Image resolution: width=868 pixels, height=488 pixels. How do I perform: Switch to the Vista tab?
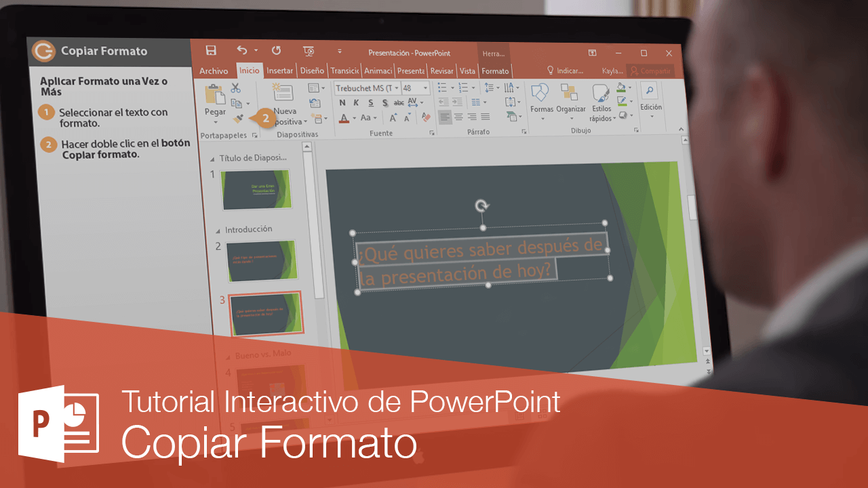coord(467,71)
